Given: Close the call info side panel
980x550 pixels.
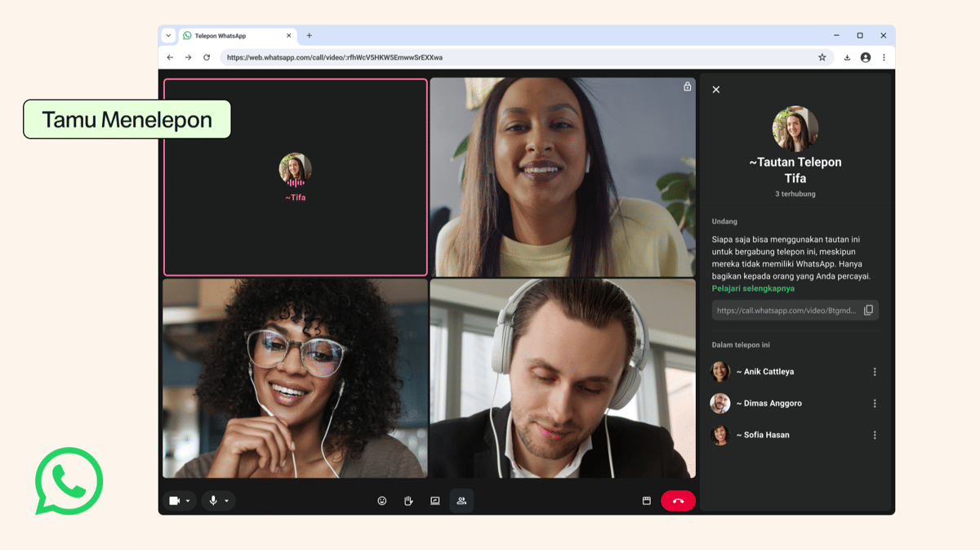Looking at the screenshot, I should (x=716, y=90).
